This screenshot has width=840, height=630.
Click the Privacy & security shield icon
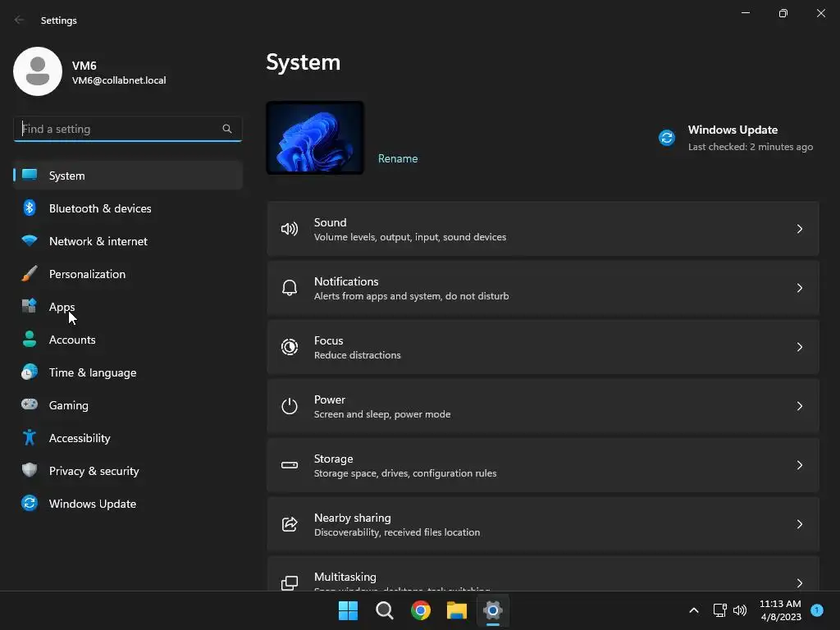point(30,470)
